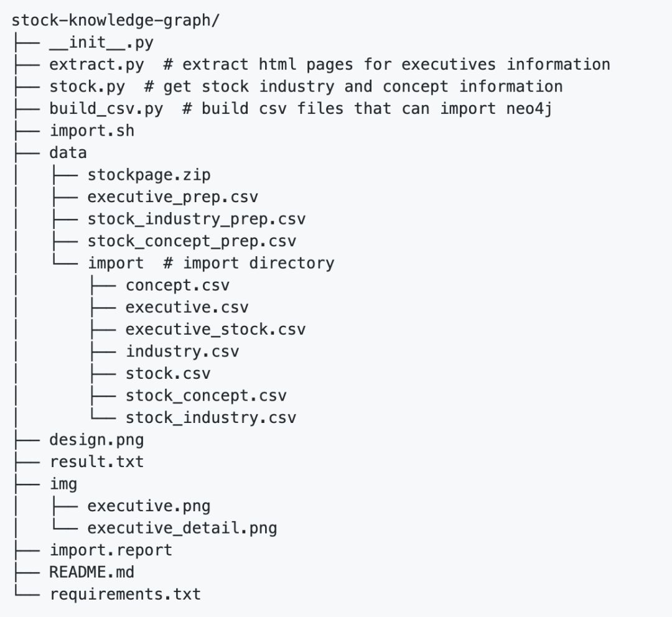Click the stock-knowledge-graph root folder name
The image size is (672, 617).
[x=116, y=20]
